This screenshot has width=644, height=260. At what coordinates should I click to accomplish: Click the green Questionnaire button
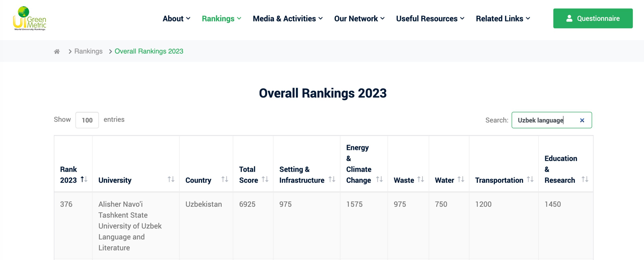593,18
